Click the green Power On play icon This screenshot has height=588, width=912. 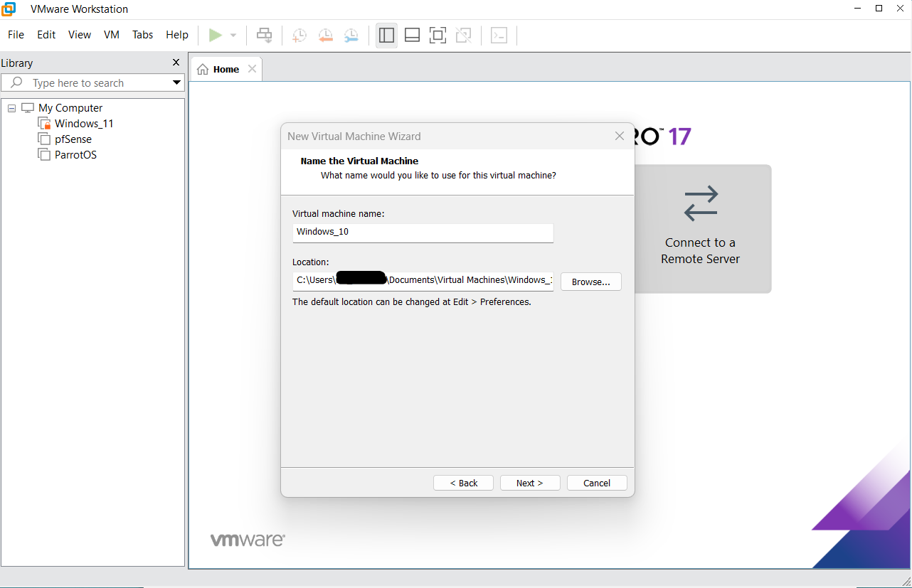coord(215,35)
